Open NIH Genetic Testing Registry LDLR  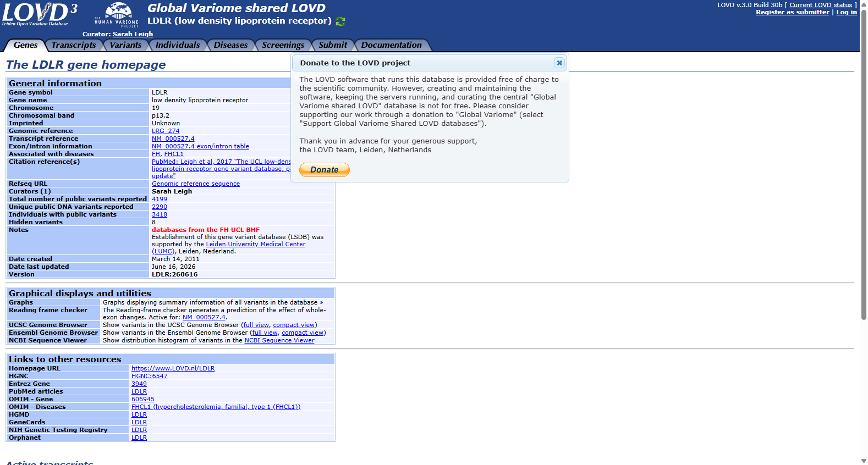[139, 430]
